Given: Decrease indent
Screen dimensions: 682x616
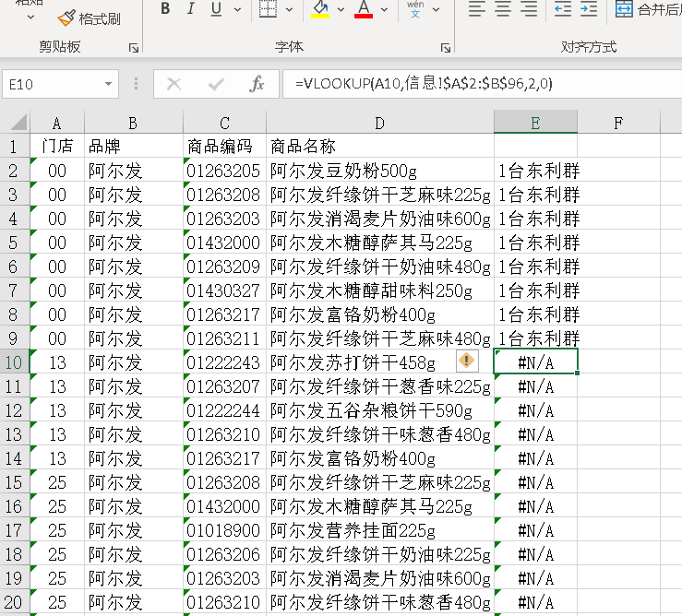Looking at the screenshot, I should tap(563, 8).
